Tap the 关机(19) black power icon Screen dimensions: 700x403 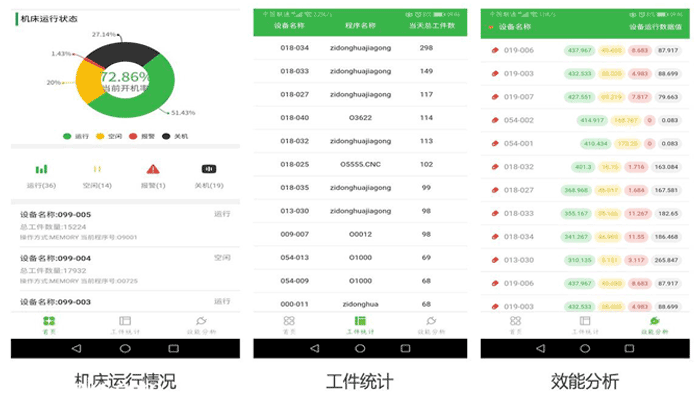pos(209,169)
